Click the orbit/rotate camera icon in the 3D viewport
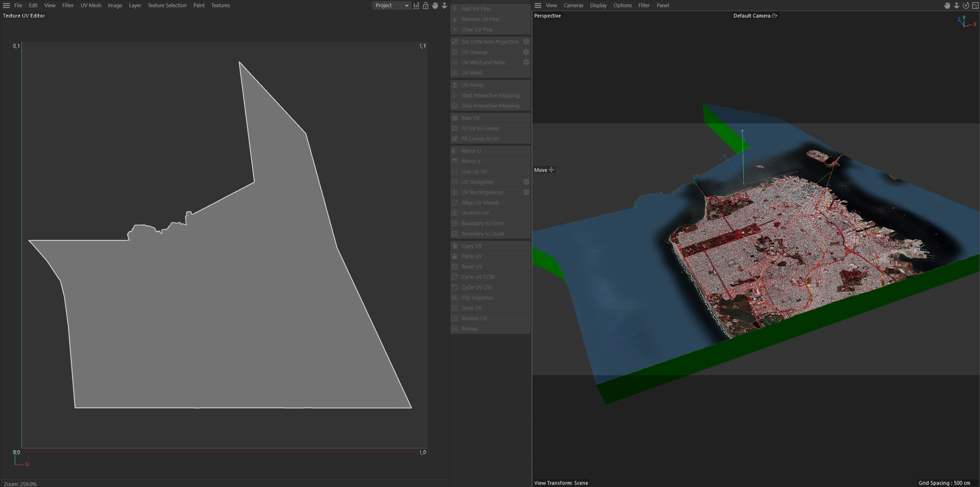 click(966, 5)
